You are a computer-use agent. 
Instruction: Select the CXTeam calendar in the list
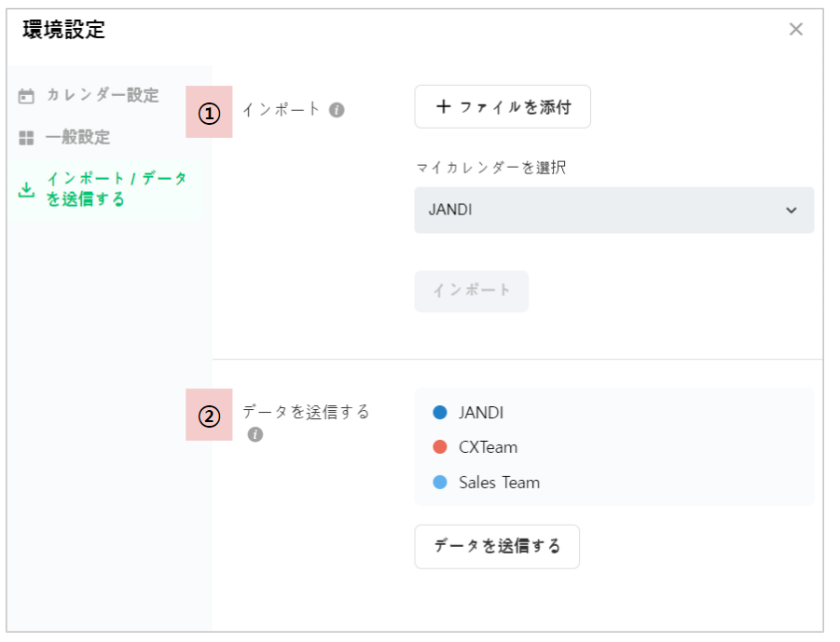coord(487,447)
